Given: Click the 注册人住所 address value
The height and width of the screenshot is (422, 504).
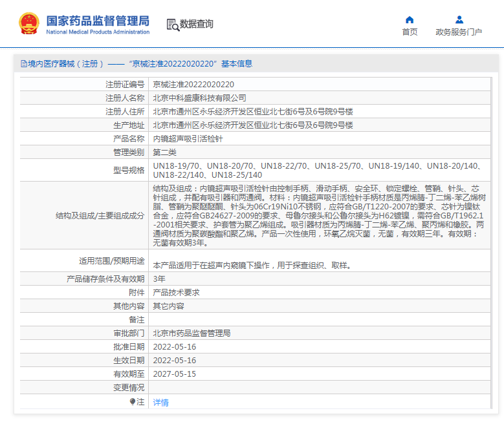Looking at the screenshot, I should (253, 111).
